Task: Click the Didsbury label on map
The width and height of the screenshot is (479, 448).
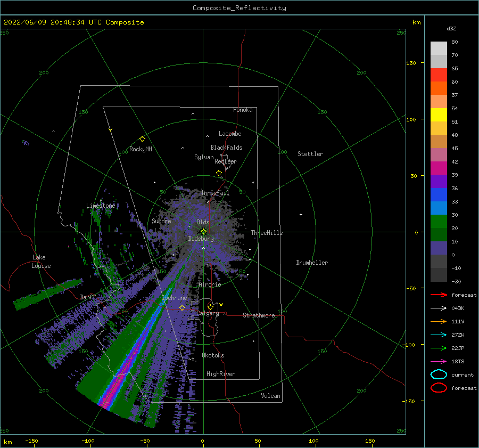Action: coord(201,239)
